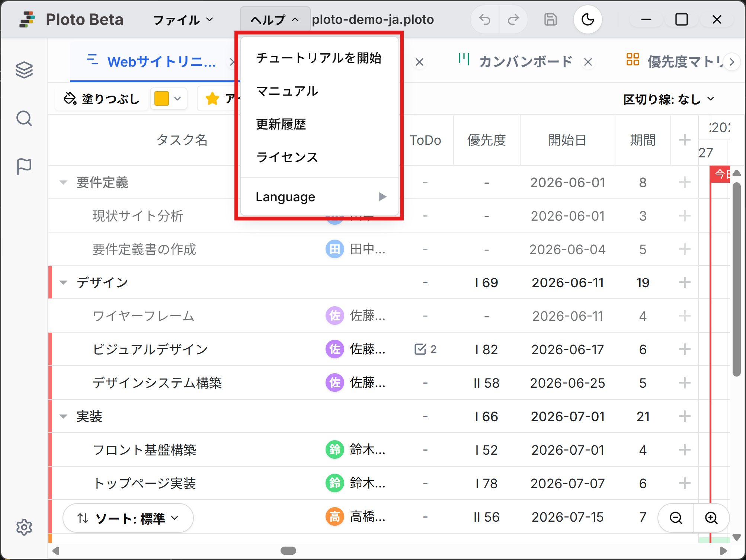Screen dimensions: 746x560
Task: Click the 開始日 column header
Action: pyautogui.click(x=567, y=140)
